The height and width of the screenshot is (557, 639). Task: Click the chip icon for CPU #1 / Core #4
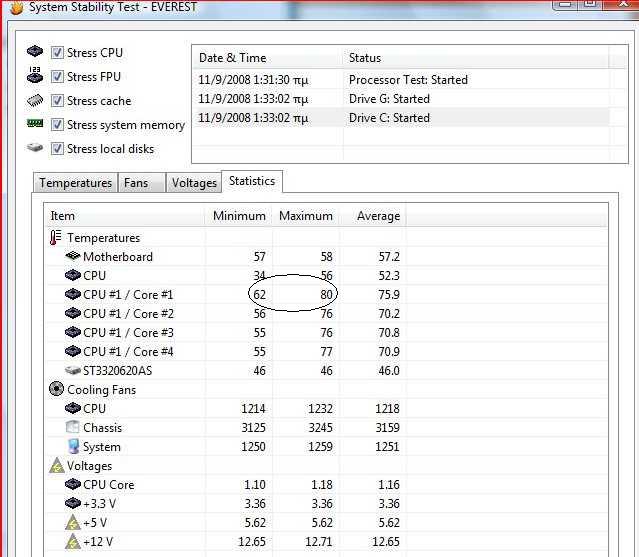tap(73, 351)
